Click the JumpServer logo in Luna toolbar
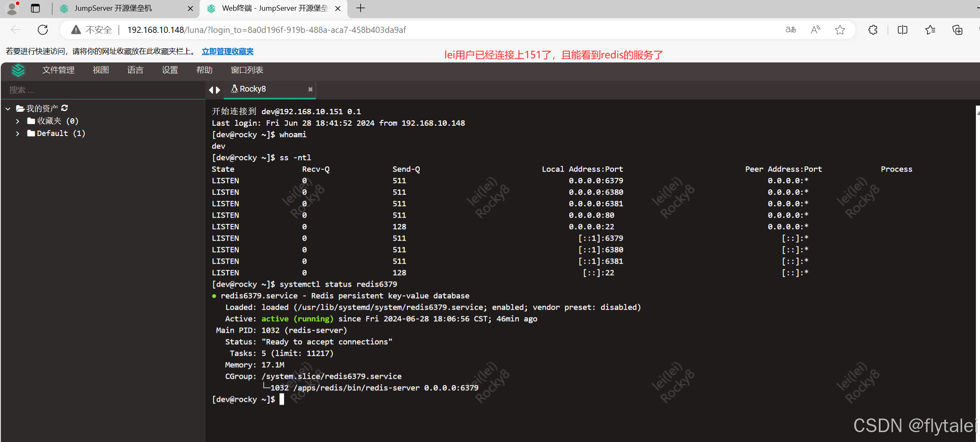Image resolution: width=980 pixels, height=442 pixels. point(18,70)
